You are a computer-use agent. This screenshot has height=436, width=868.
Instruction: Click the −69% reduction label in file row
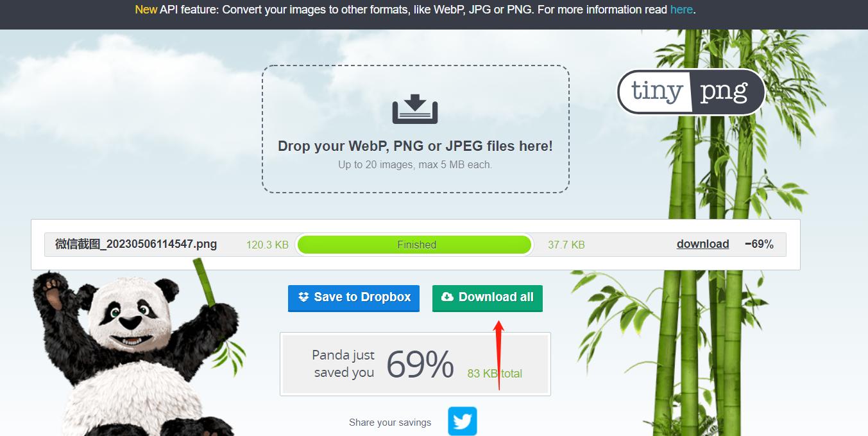(x=759, y=244)
